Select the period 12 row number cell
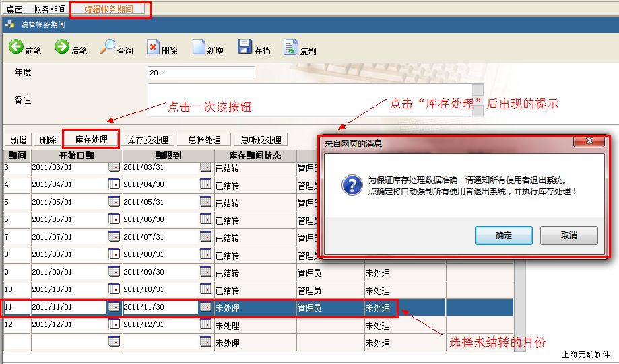The image size is (619, 364). [x=16, y=325]
